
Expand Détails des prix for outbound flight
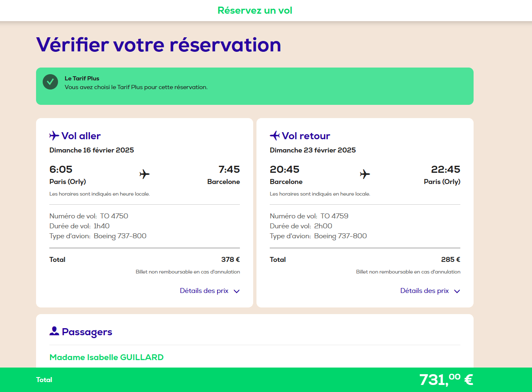click(210, 291)
